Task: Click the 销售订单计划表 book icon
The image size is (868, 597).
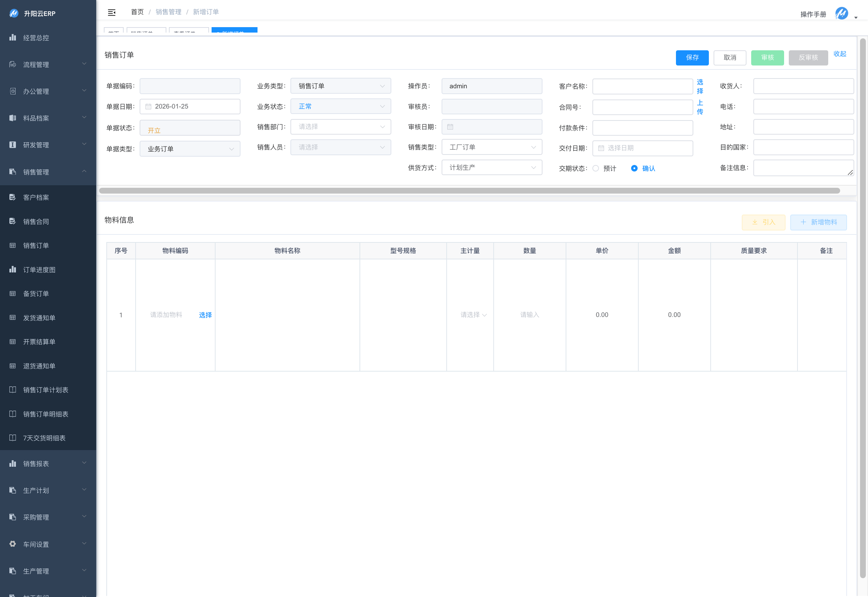Action: (x=13, y=390)
